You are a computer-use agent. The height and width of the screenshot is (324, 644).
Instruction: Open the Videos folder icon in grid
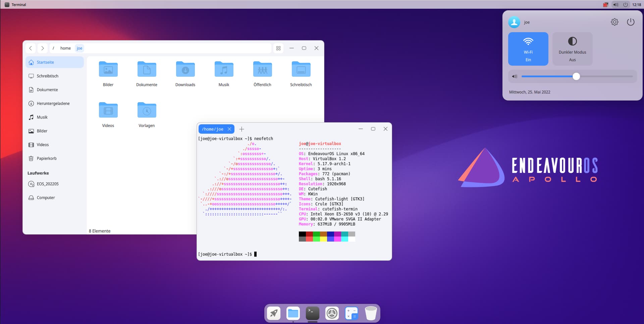[108, 110]
